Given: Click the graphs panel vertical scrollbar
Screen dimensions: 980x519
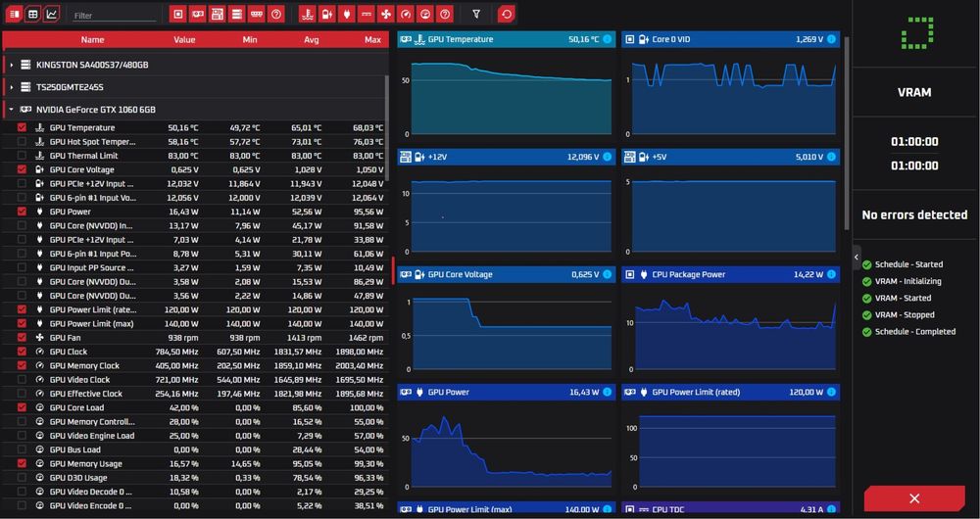Looking at the screenshot, I should pos(847,132).
